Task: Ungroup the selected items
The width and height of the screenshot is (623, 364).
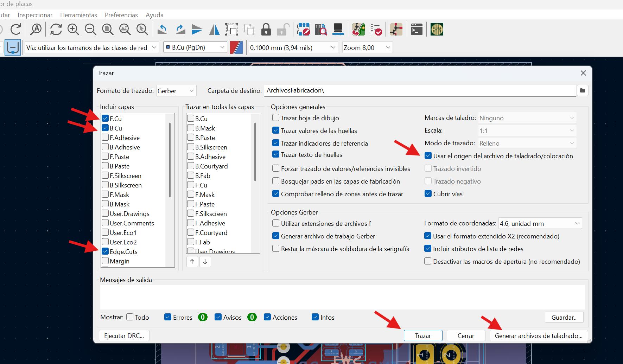Action: click(x=249, y=29)
